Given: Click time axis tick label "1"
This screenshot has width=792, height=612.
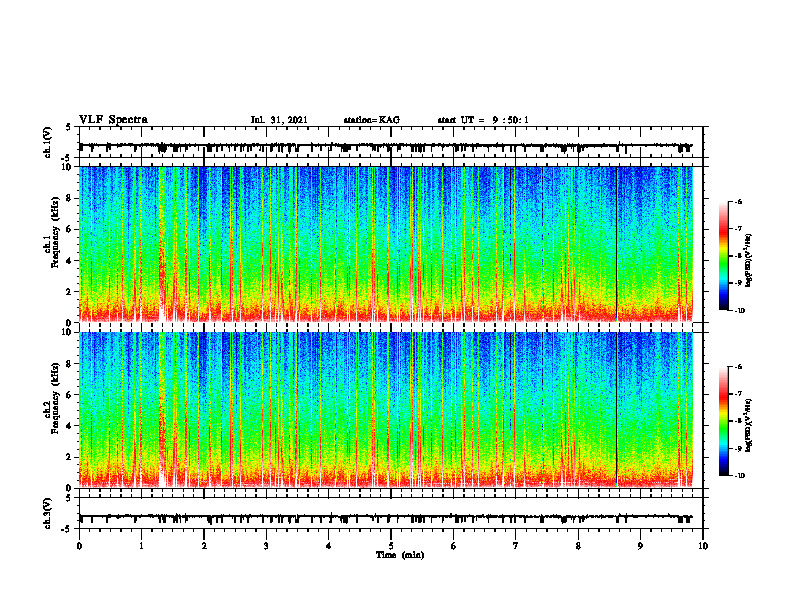Looking at the screenshot, I should pyautogui.click(x=141, y=546).
